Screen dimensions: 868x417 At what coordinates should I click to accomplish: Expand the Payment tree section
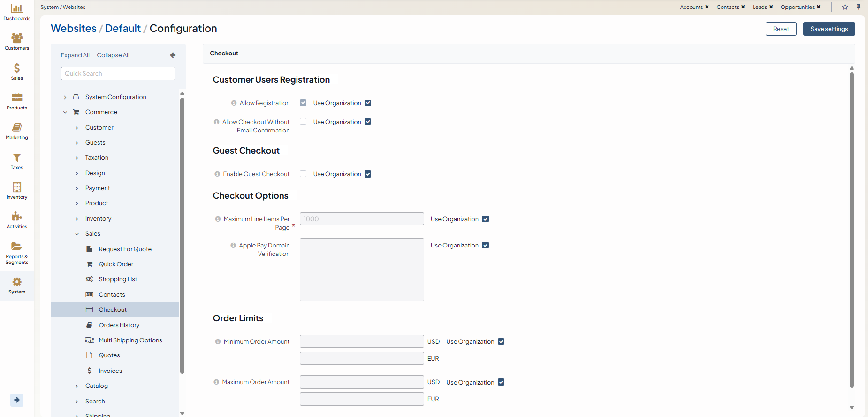[77, 188]
